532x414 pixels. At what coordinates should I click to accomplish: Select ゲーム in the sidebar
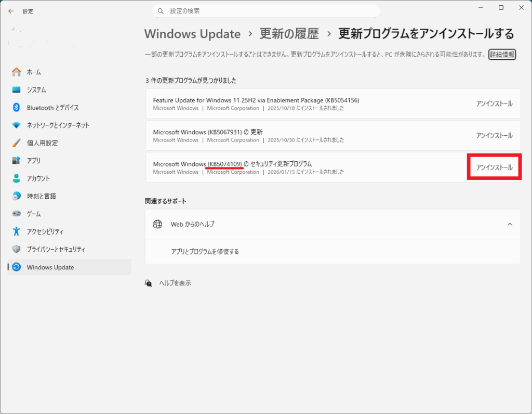tap(34, 214)
